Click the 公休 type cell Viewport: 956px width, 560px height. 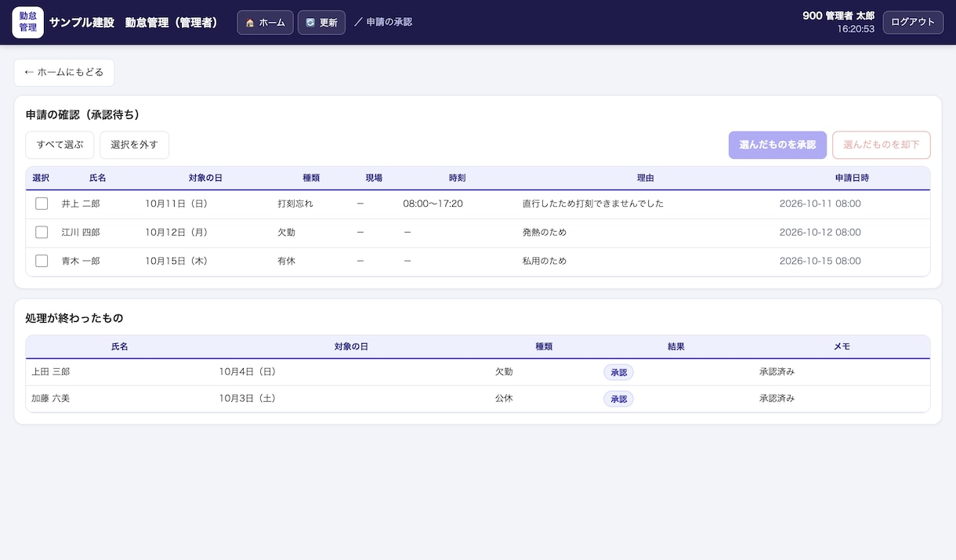(504, 399)
